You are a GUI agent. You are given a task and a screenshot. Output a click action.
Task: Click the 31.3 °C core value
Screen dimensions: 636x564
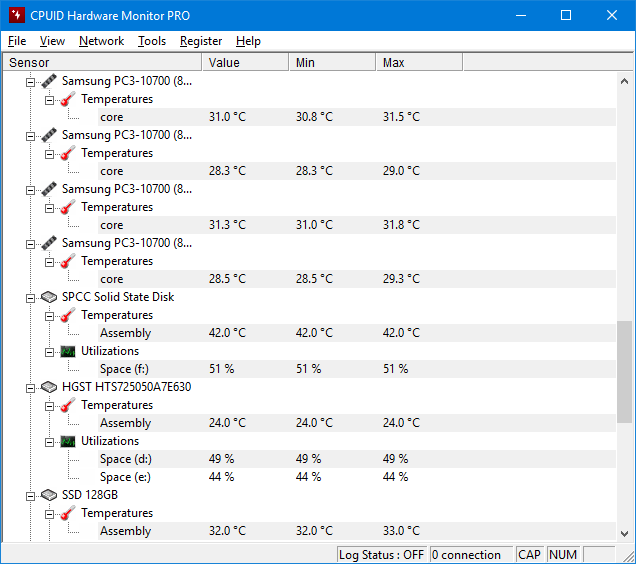(x=227, y=225)
